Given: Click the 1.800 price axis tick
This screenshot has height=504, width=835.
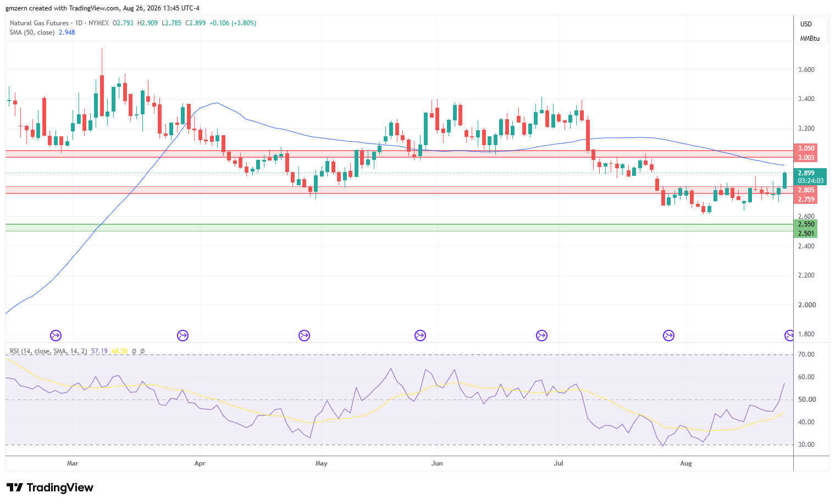Looking at the screenshot, I should coord(806,334).
